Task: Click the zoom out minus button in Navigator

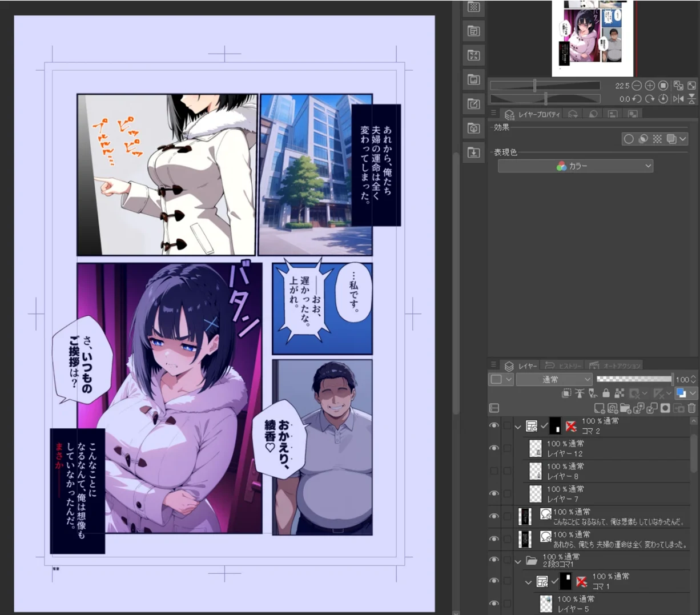Action: pos(637,86)
